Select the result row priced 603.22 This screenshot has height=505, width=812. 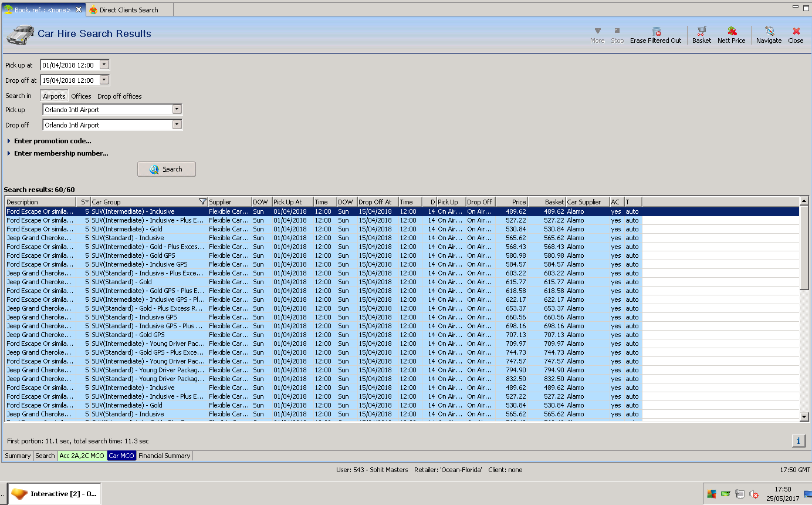(x=402, y=273)
